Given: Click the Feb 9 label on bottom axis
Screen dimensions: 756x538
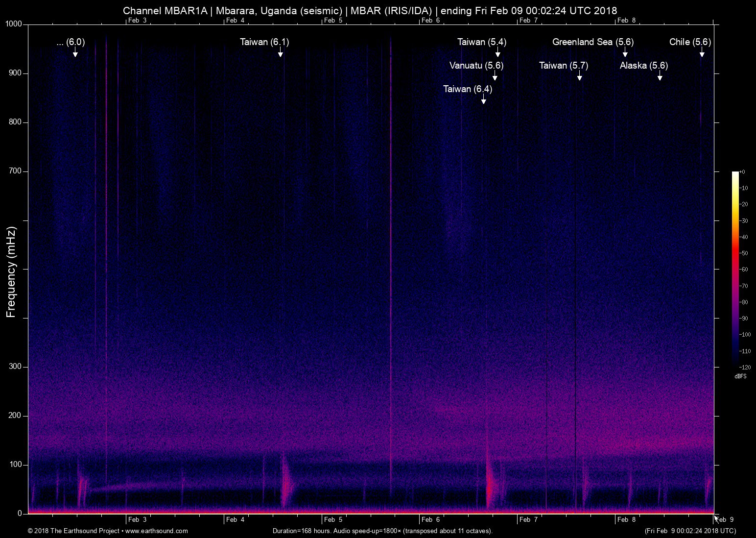Looking at the screenshot, I should click(725, 520).
